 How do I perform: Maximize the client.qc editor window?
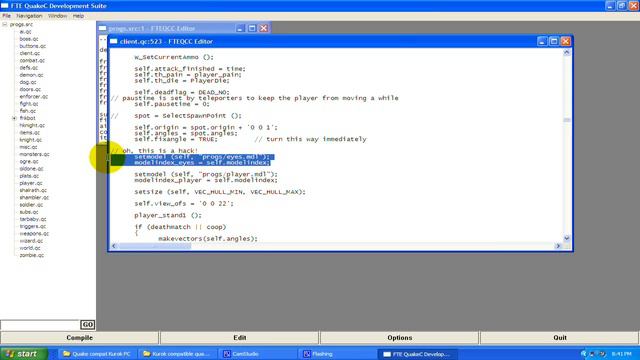pyautogui.click(x=553, y=41)
